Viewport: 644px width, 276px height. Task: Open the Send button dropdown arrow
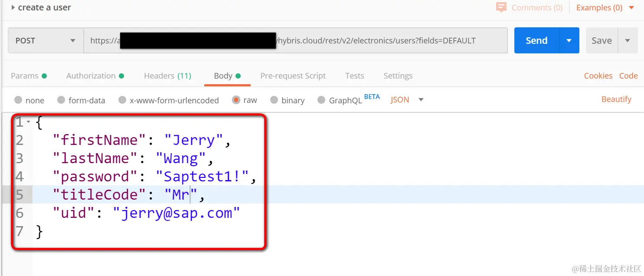click(569, 40)
